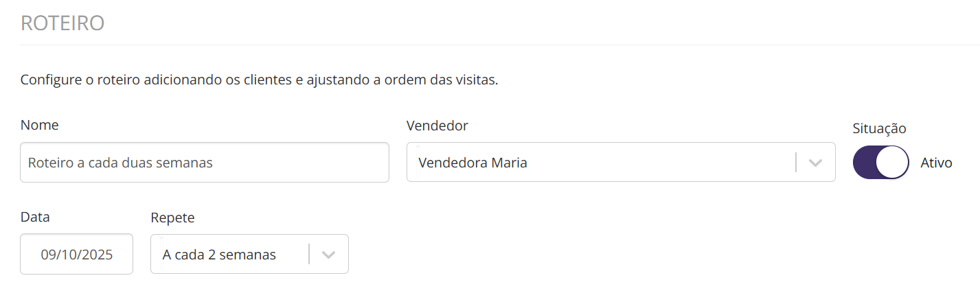Click the 'Roteiro a cada duas semanas' text
The width and height of the screenshot is (980, 291).
point(120,163)
